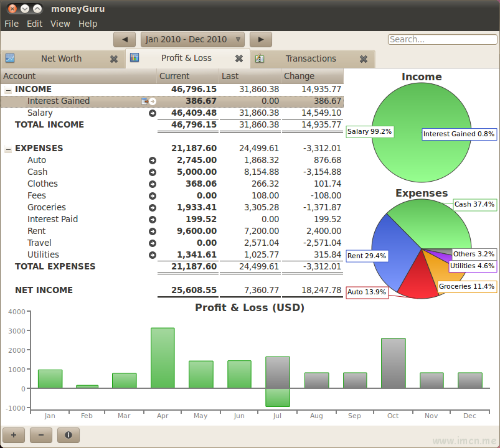
Task: Open Interest Paid account arrow icon
Action: tap(153, 219)
